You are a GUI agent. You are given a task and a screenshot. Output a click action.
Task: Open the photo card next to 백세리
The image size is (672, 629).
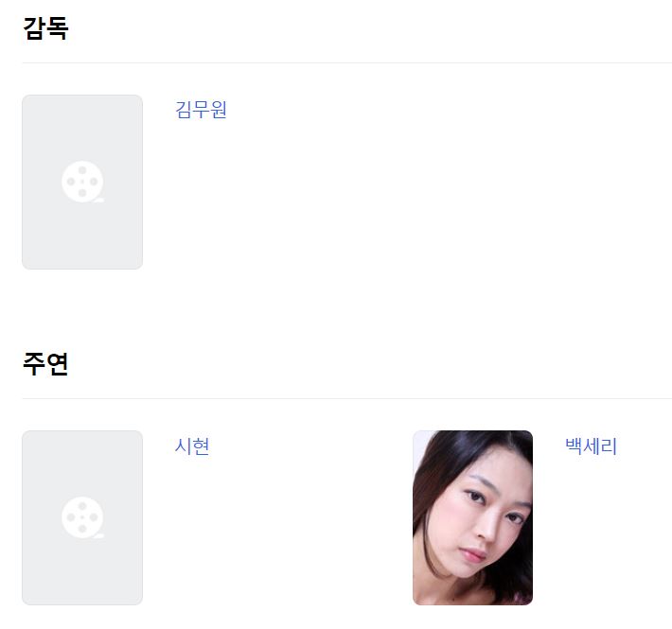tap(472, 517)
